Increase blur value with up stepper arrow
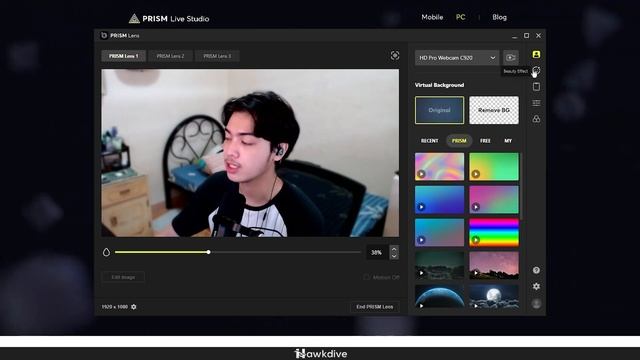This screenshot has height=360, width=640. (x=394, y=249)
